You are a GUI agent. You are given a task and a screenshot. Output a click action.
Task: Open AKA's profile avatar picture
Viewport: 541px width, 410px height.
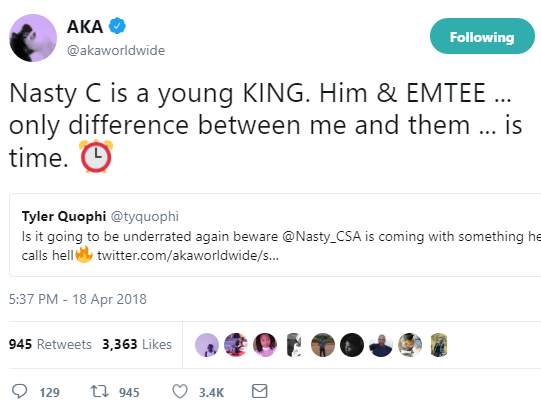click(33, 38)
